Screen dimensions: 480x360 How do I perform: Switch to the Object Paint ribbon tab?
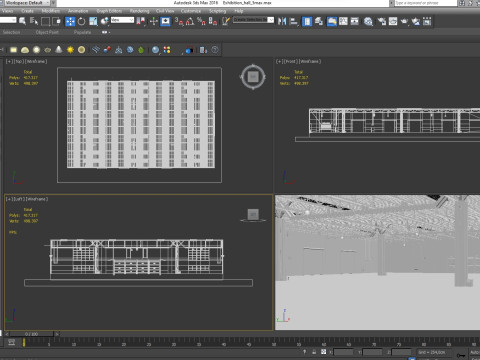pos(47,32)
